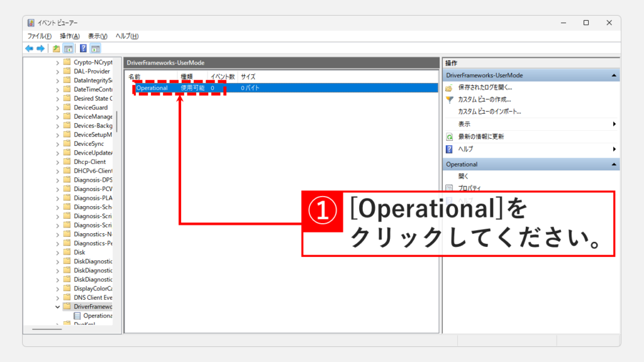The height and width of the screenshot is (362, 644).
Task: Click the funnel icon beside カスタム ビューの作成
Action: [449, 99]
